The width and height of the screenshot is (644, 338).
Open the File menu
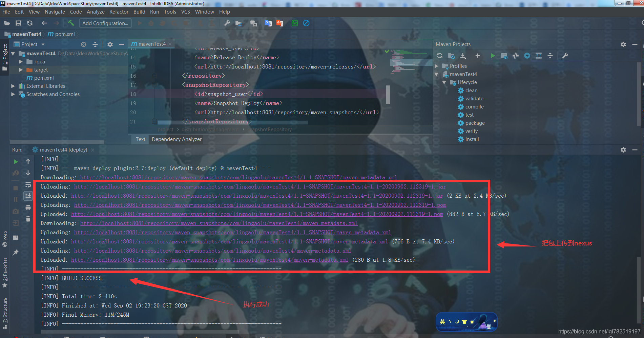tap(6, 12)
